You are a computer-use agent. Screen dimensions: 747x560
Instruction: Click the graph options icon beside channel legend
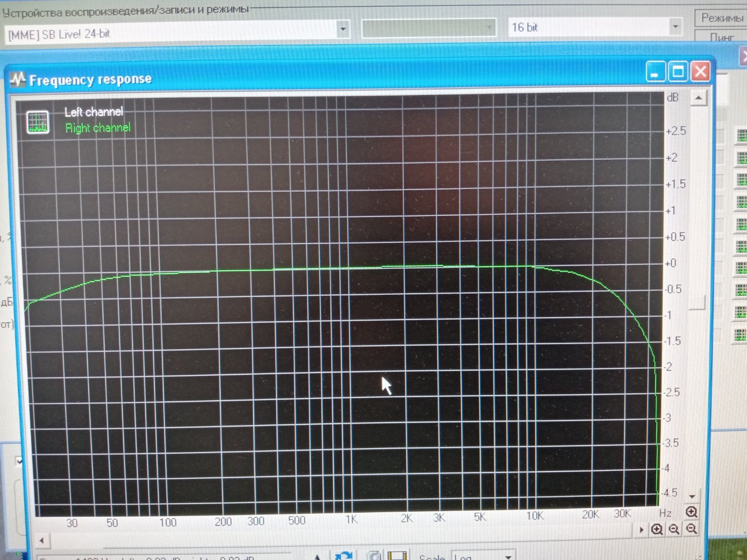[37, 121]
